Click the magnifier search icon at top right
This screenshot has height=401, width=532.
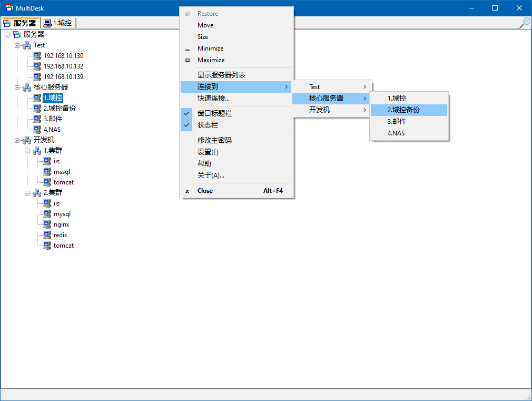tap(524, 23)
